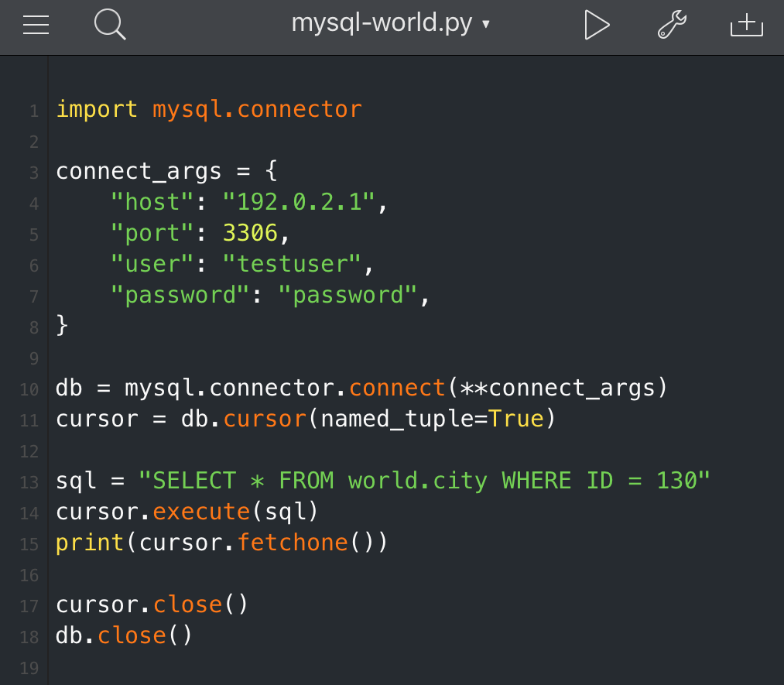This screenshot has width=784, height=685.
Task: Open the filename dropdown next to mysql-world.py
Action: [487, 25]
